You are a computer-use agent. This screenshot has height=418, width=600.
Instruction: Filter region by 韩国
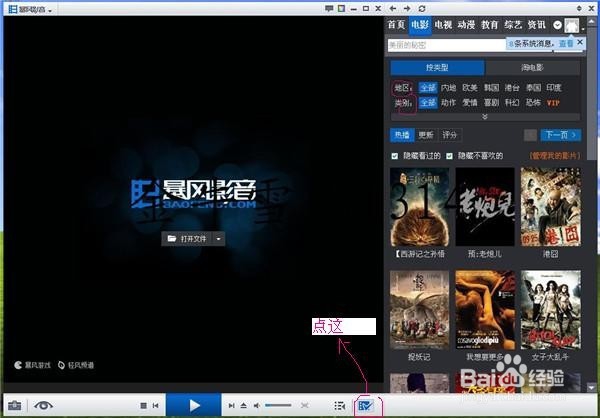click(491, 88)
